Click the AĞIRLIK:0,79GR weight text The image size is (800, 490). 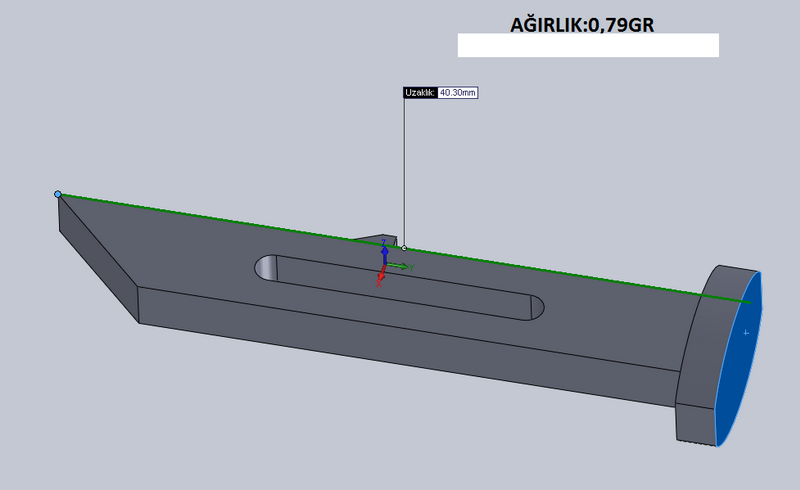point(582,22)
